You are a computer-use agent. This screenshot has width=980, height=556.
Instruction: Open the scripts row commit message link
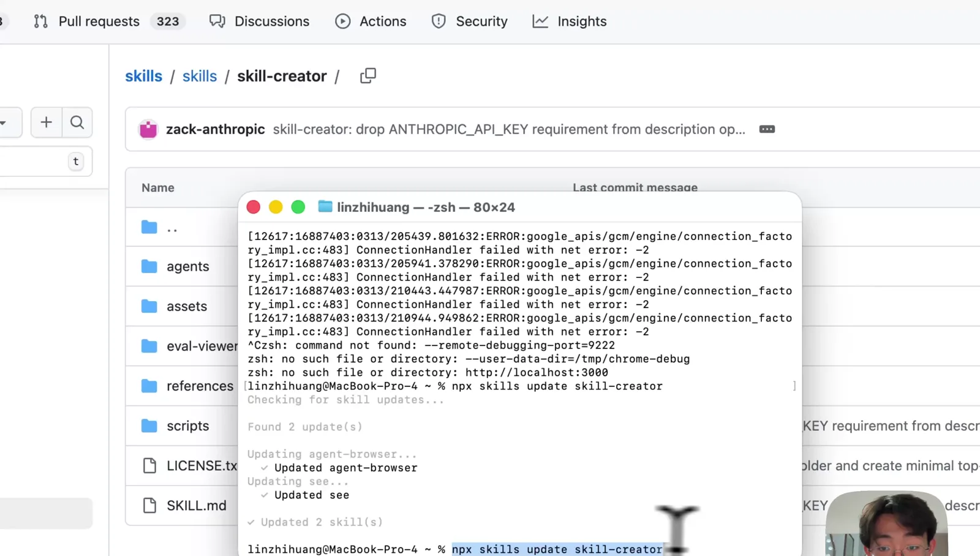click(x=891, y=426)
